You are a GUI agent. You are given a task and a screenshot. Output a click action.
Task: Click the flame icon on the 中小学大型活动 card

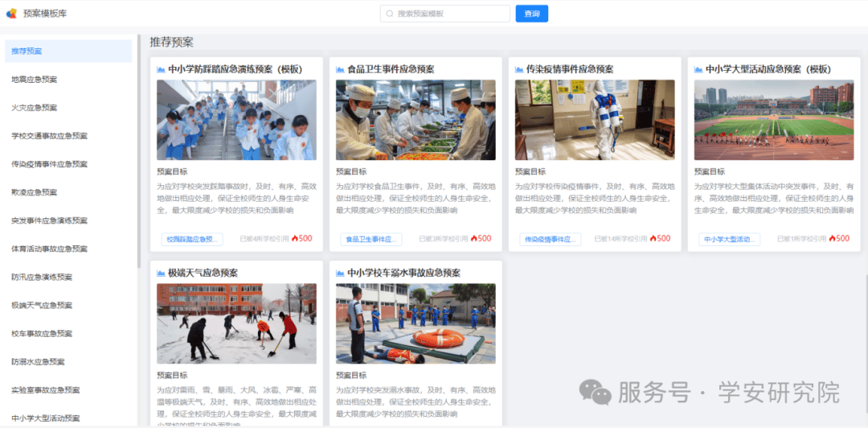pyautogui.click(x=833, y=239)
